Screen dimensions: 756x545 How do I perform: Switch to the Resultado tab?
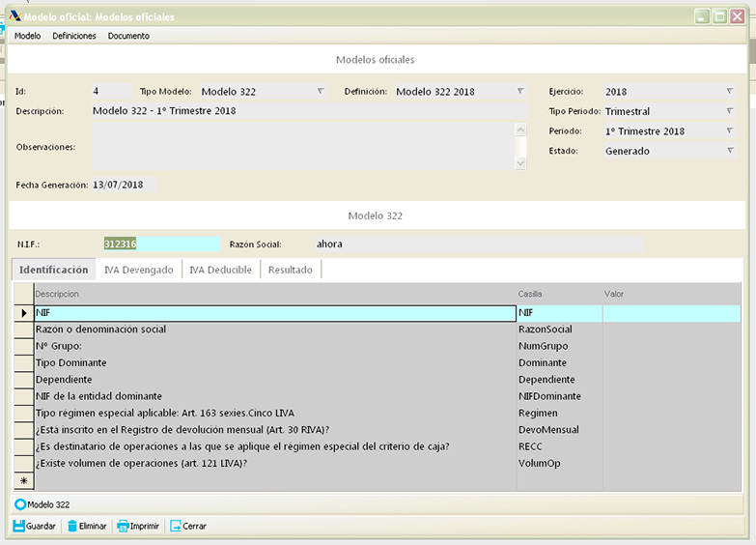click(x=291, y=270)
